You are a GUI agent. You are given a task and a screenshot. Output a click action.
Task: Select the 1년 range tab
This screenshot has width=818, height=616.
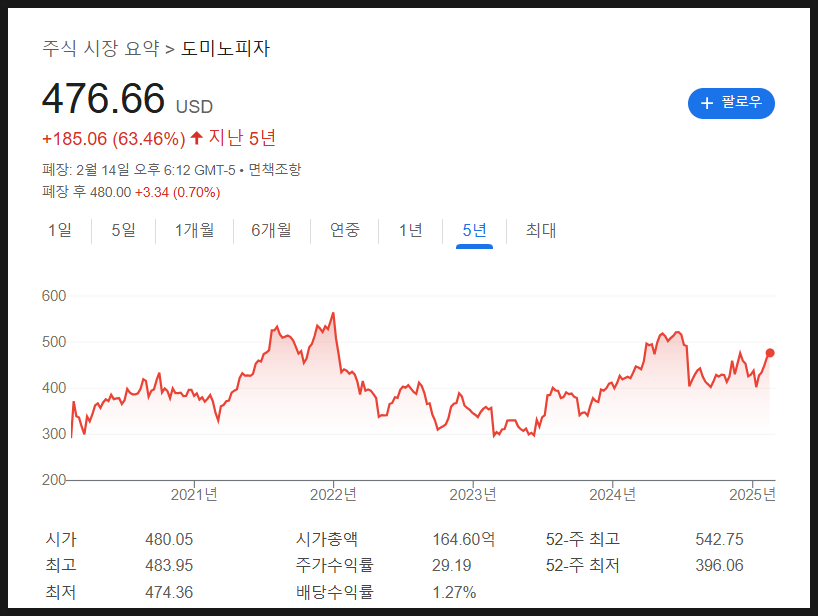pos(411,230)
